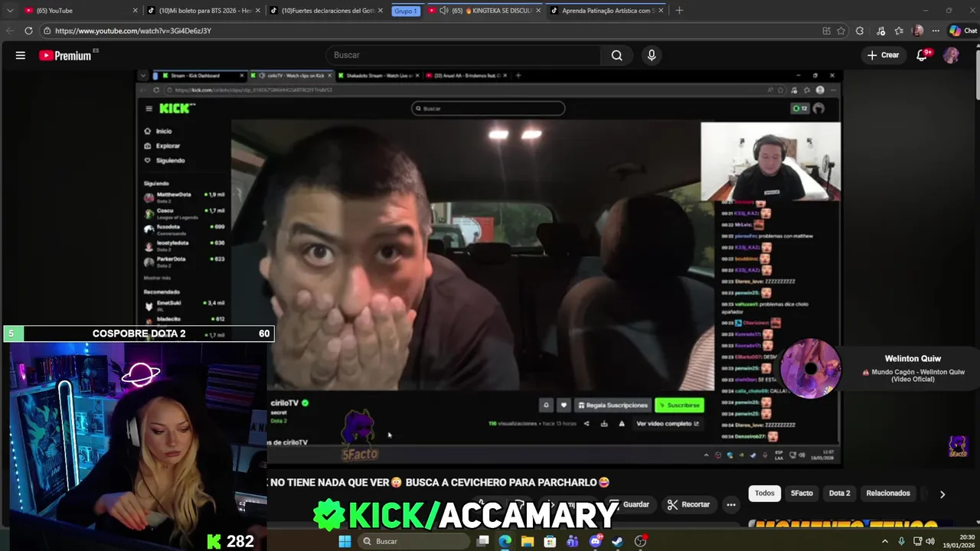Image resolution: width=980 pixels, height=551 pixels.
Task: Click the system tray microphone icon
Action: coord(901,541)
